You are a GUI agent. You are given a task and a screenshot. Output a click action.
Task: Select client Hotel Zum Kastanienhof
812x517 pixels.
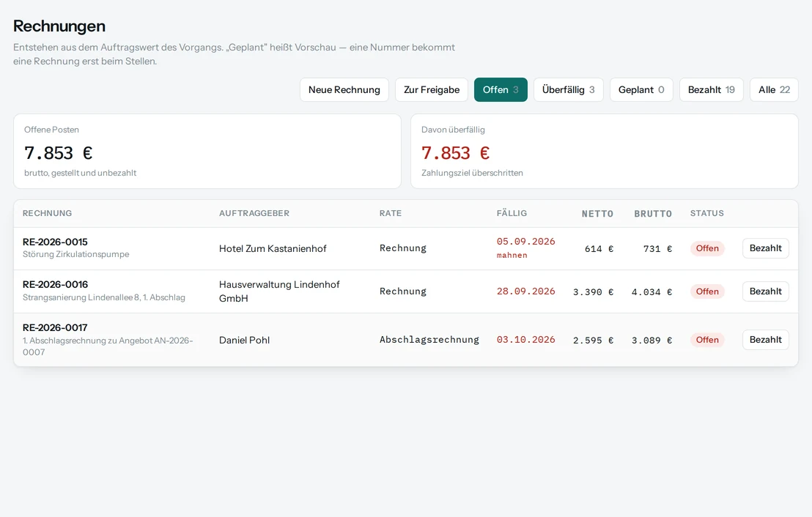pyautogui.click(x=273, y=248)
